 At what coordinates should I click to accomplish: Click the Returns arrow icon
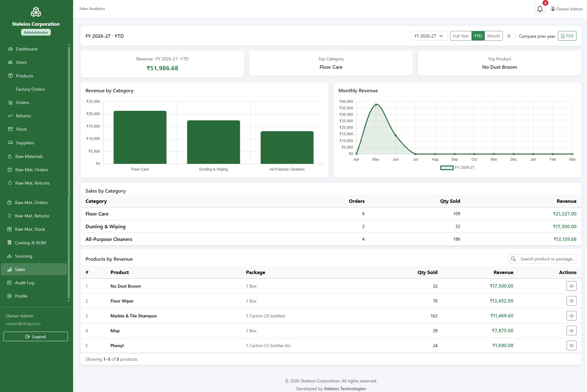click(10, 116)
